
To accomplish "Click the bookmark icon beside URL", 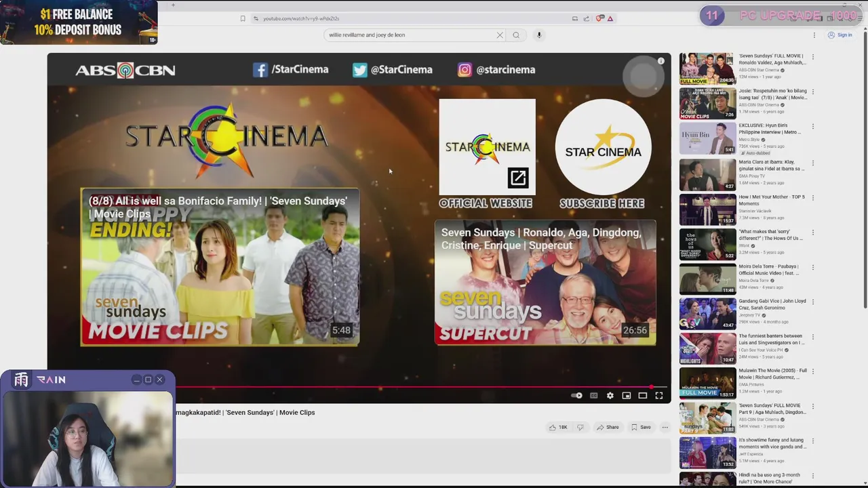I will 243,18.
